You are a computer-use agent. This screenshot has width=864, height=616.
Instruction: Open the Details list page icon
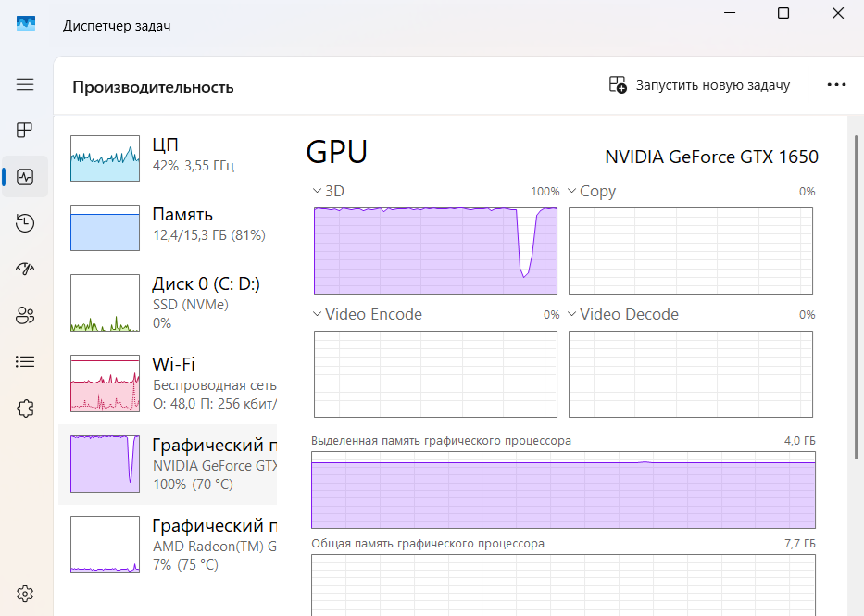(25, 361)
